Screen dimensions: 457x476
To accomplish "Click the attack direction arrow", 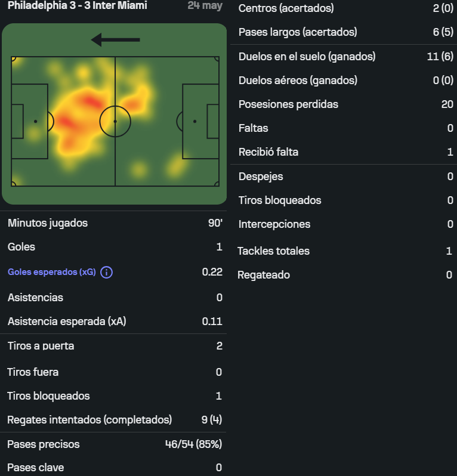I will coord(115,40).
